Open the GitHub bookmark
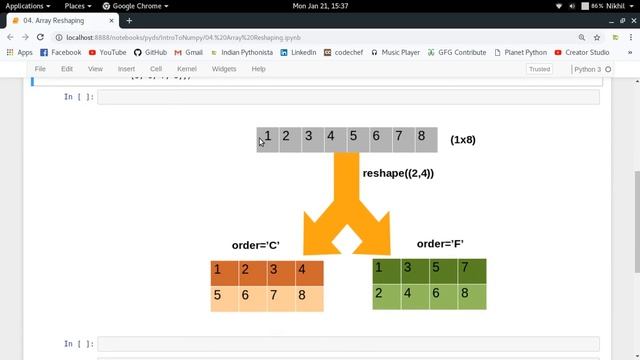Viewport: 640px width, 360px height. click(150, 52)
